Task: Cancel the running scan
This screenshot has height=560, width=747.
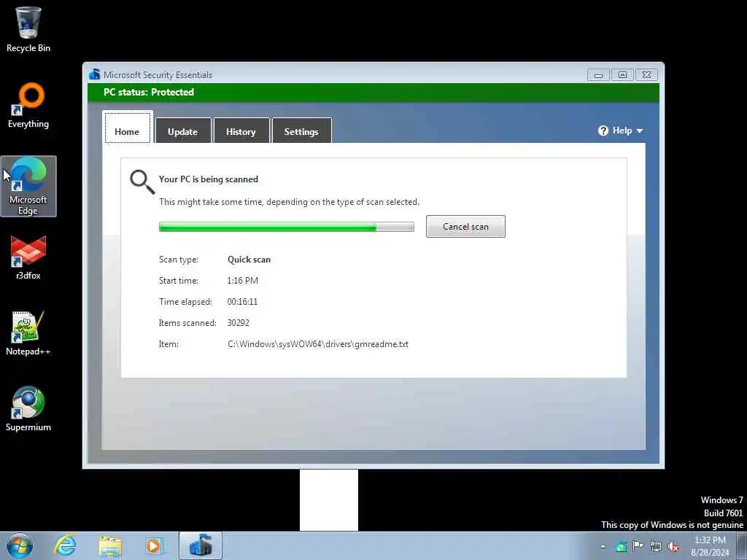Action: pos(465,226)
